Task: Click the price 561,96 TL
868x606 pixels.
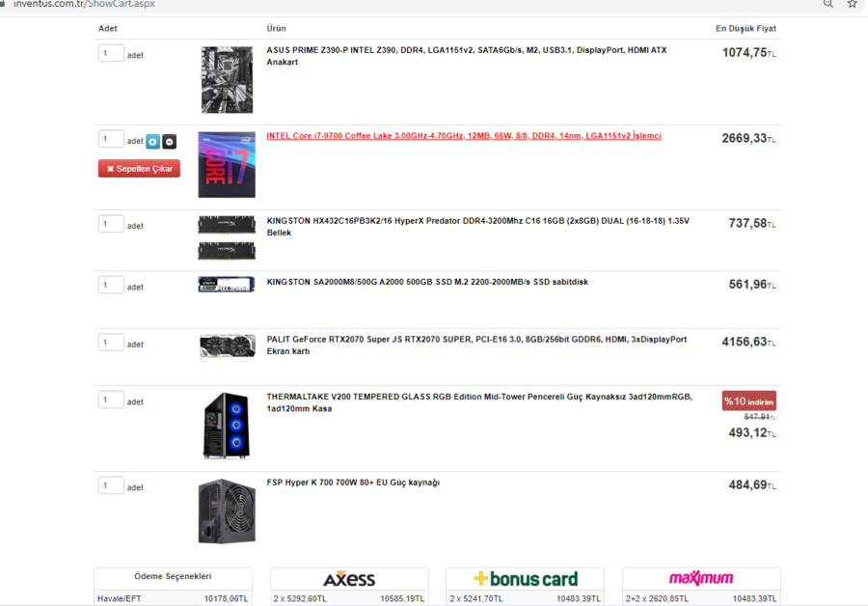Action: (752, 285)
